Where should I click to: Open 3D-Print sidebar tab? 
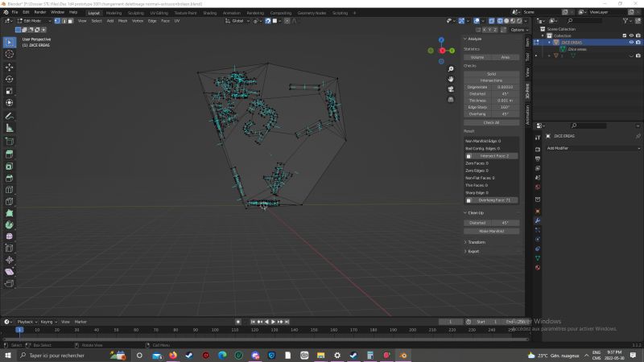click(x=528, y=91)
